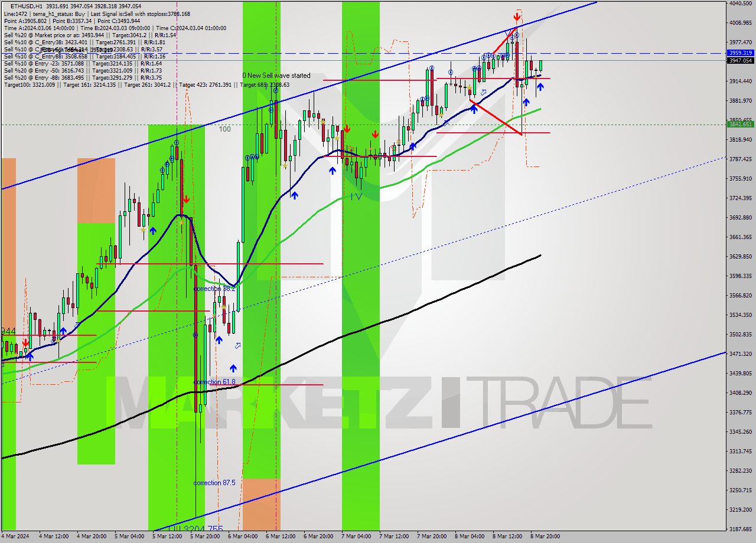Click the '0 New Sell wave started' label
This screenshot has height=543, width=756.
tap(276, 76)
